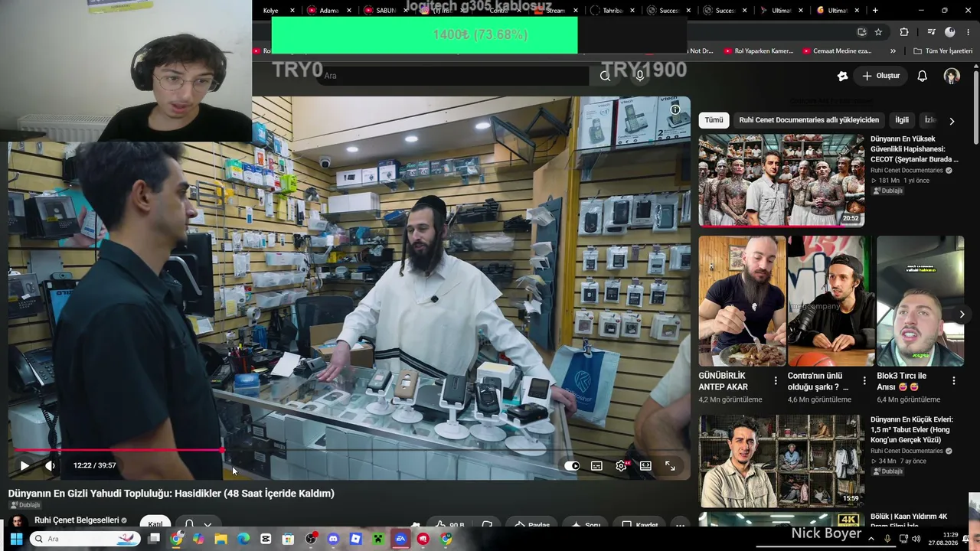This screenshot has height=551, width=980.
Task: Select 'Ruhi Cenet Documentaries adlı yükleyiciden' chip
Action: (x=808, y=120)
